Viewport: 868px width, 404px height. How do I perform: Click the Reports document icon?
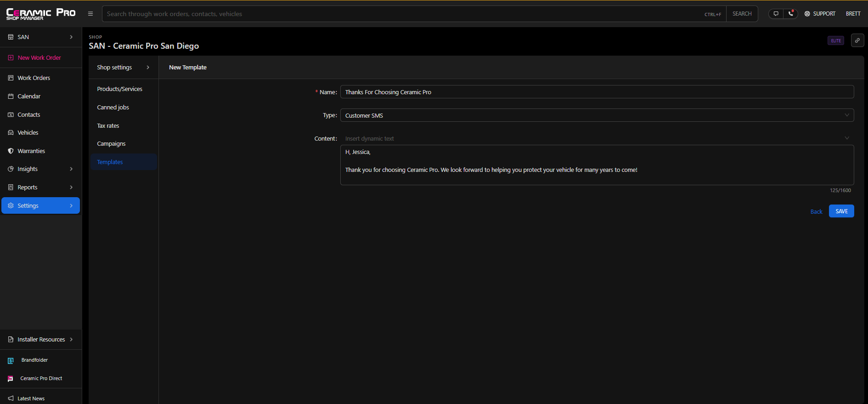coord(11,188)
